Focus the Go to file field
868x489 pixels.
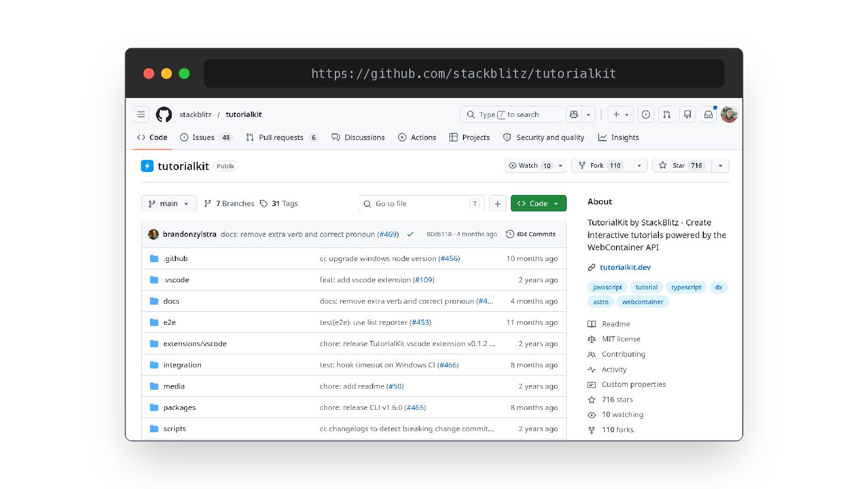422,204
